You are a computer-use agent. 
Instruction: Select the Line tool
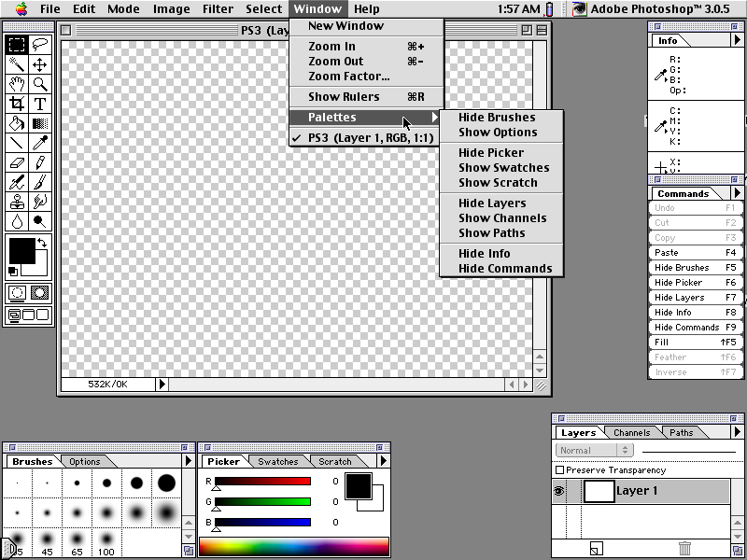point(17,143)
